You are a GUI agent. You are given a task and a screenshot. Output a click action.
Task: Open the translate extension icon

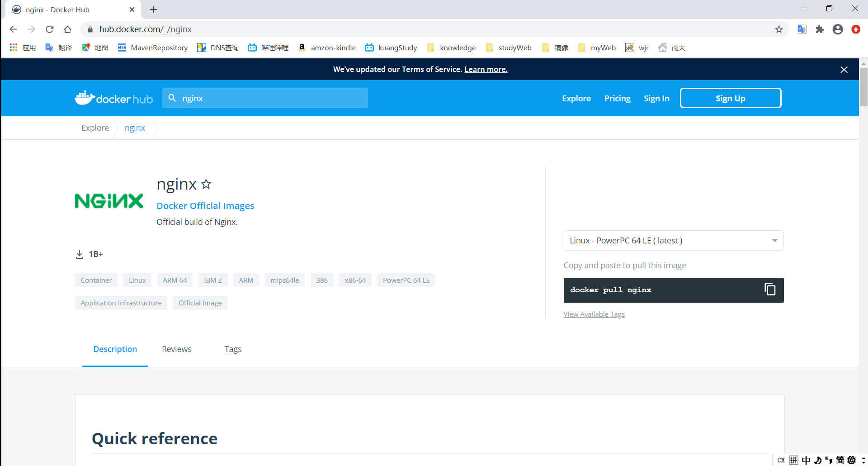pyautogui.click(x=802, y=29)
